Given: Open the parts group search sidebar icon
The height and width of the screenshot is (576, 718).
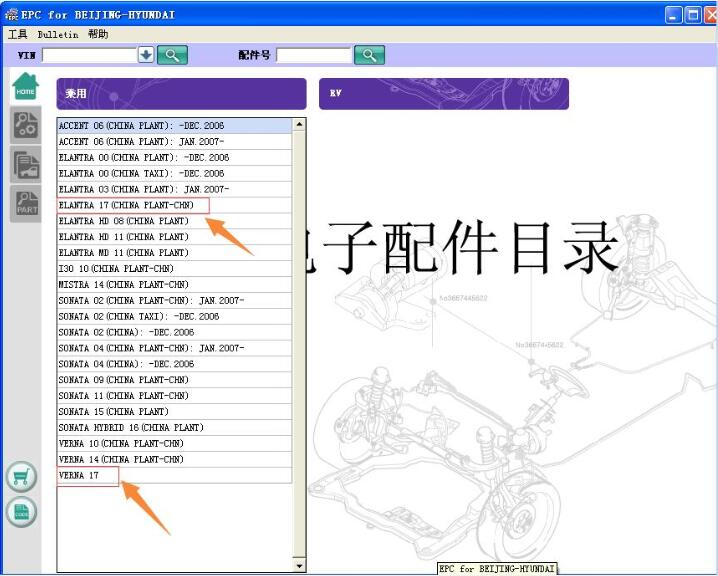Looking at the screenshot, I should 26,125.
